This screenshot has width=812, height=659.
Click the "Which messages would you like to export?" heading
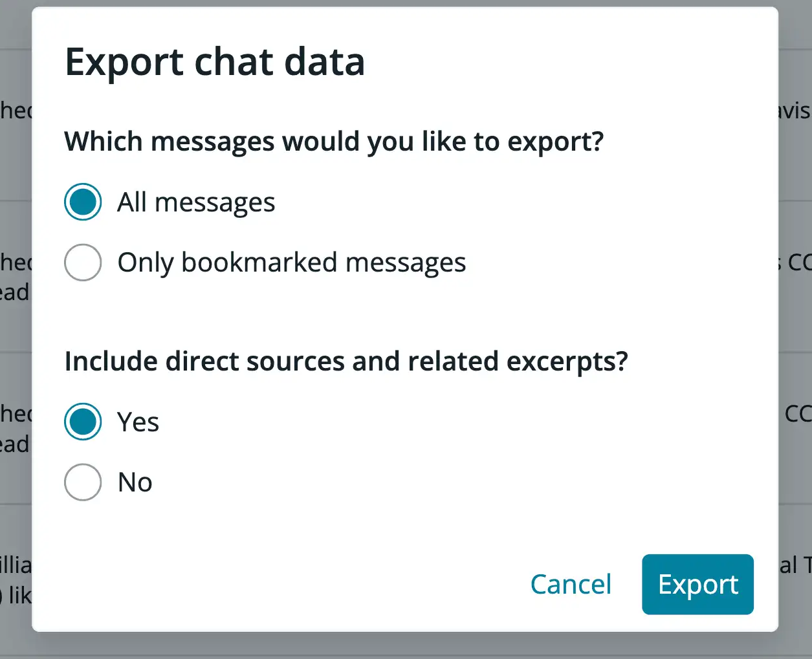tap(334, 142)
